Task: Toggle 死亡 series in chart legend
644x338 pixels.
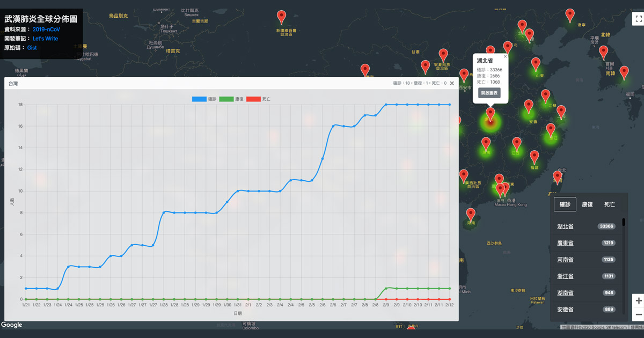Action: pyautogui.click(x=258, y=99)
